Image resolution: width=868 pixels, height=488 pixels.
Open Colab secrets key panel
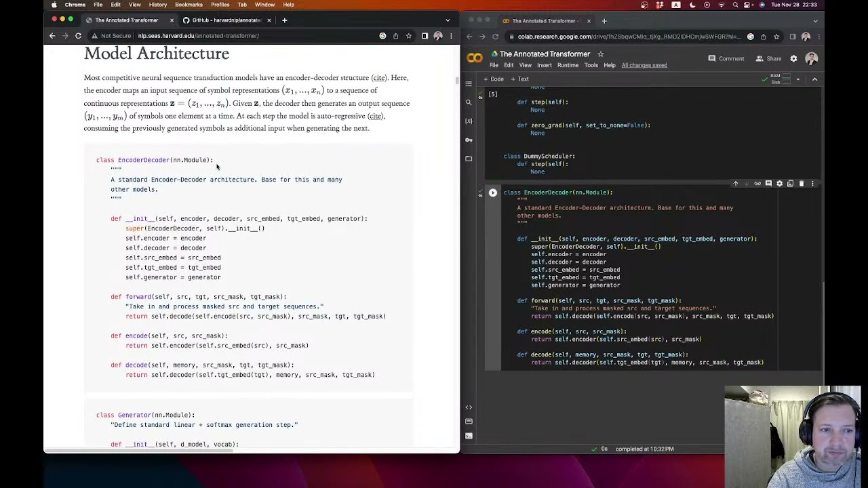[469, 140]
